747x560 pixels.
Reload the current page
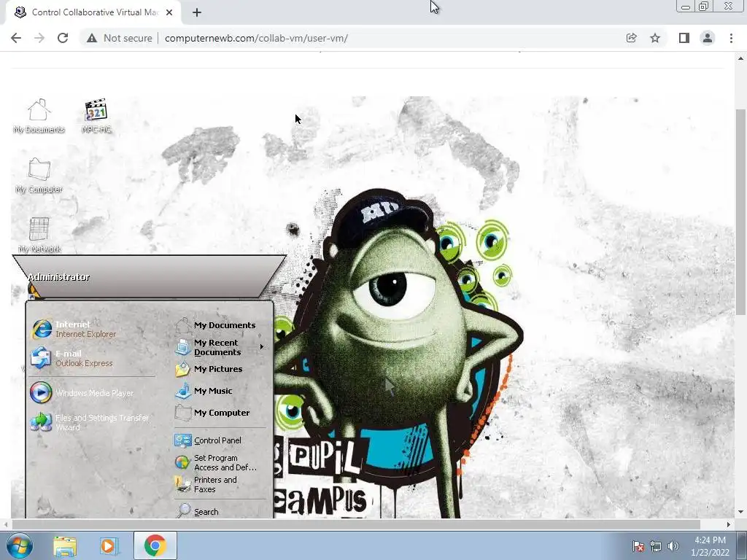click(x=63, y=38)
